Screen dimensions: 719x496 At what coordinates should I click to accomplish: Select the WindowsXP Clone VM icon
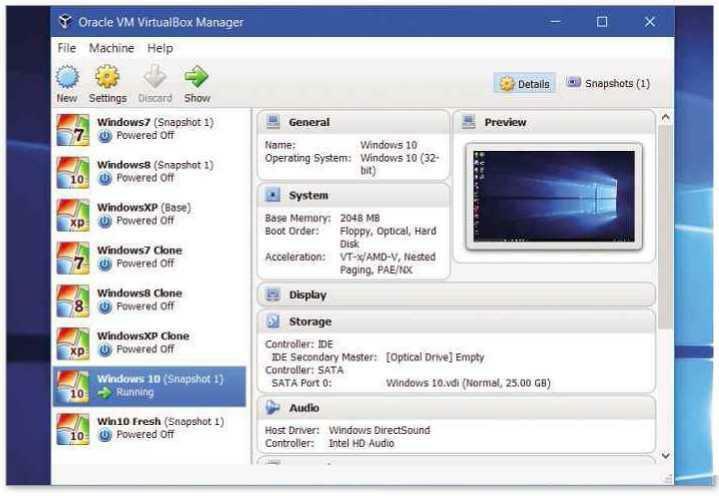73,343
